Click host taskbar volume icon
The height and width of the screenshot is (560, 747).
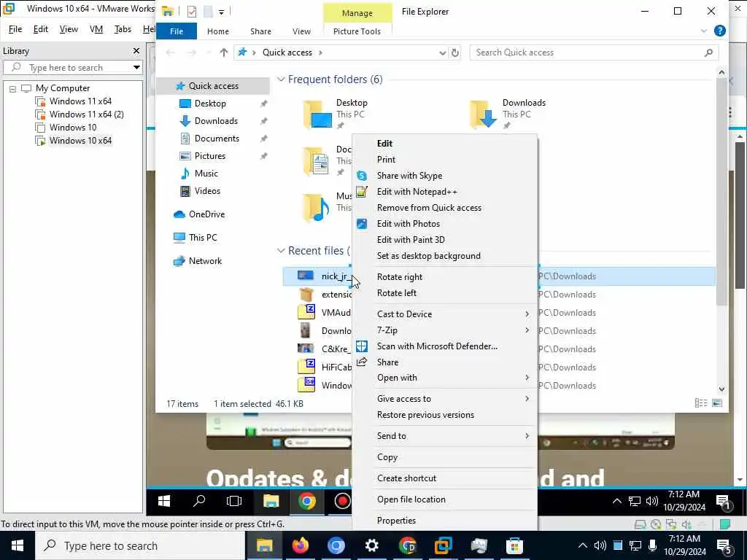click(x=600, y=545)
